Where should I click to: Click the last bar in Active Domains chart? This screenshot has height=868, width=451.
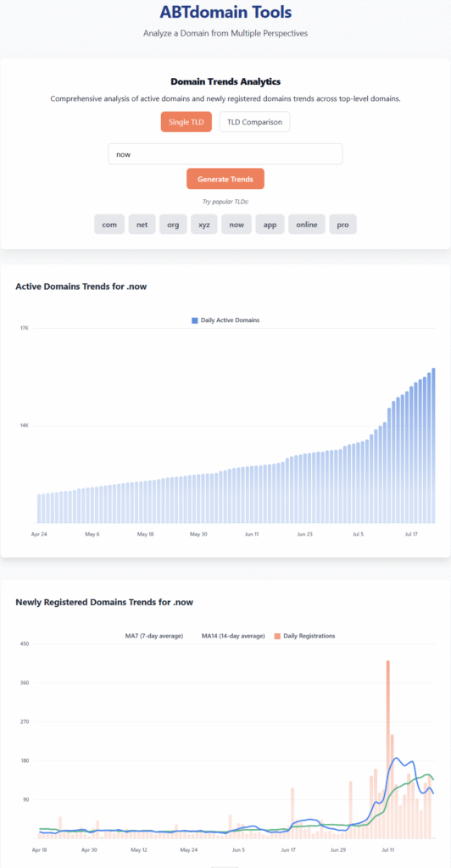pyautogui.click(x=433, y=446)
